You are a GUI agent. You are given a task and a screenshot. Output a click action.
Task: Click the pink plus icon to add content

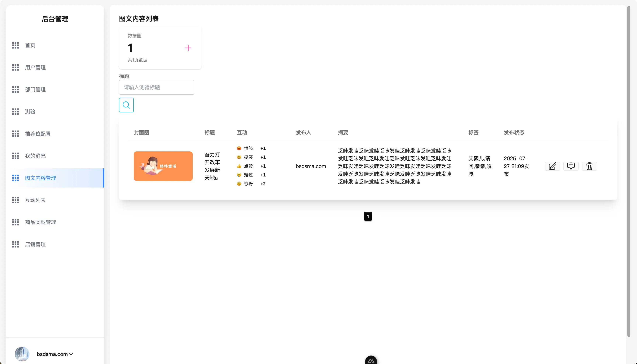pos(188,48)
